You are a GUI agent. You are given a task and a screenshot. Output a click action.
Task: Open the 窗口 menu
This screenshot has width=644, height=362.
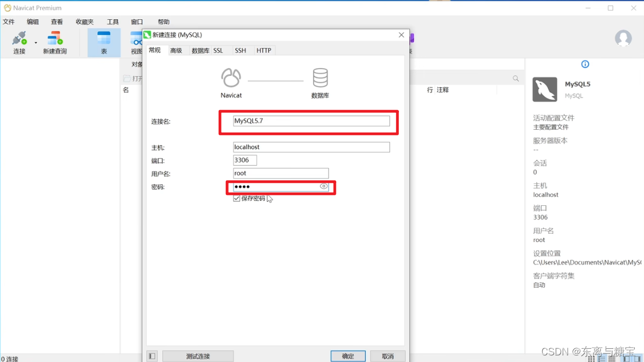click(x=137, y=22)
